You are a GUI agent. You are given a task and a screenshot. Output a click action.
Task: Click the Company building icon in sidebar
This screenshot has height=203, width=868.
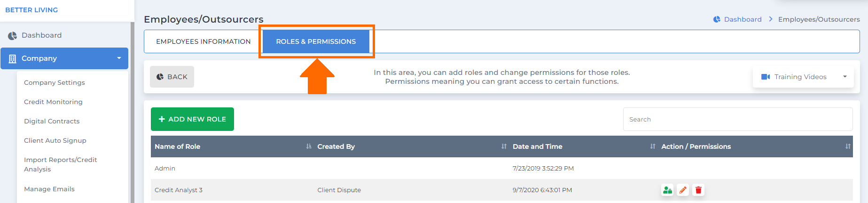pos(13,59)
